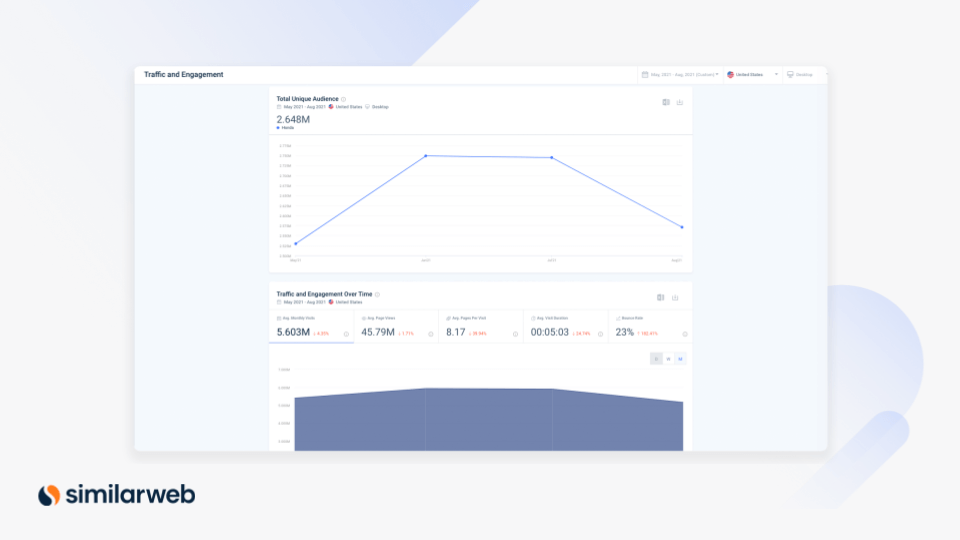960x540 pixels.
Task: Switch chart granularity to Daily (D)
Action: 656,358
